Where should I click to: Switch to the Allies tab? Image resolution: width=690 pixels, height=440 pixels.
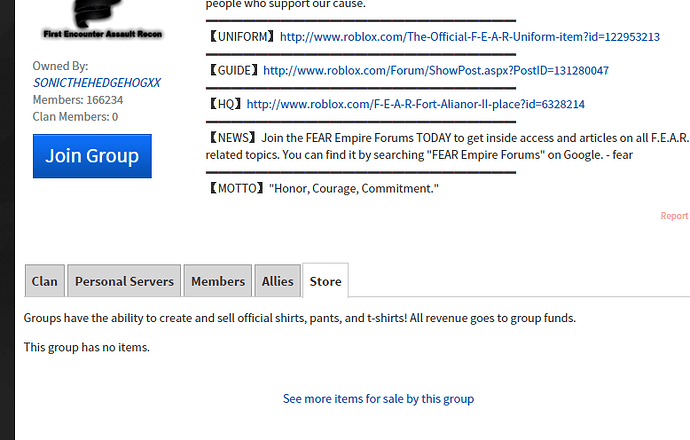278,281
